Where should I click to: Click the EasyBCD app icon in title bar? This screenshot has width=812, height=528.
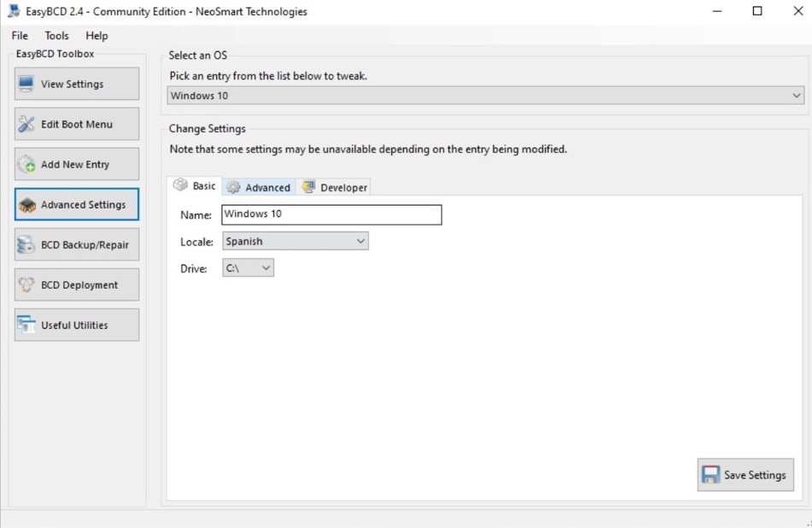point(13,12)
